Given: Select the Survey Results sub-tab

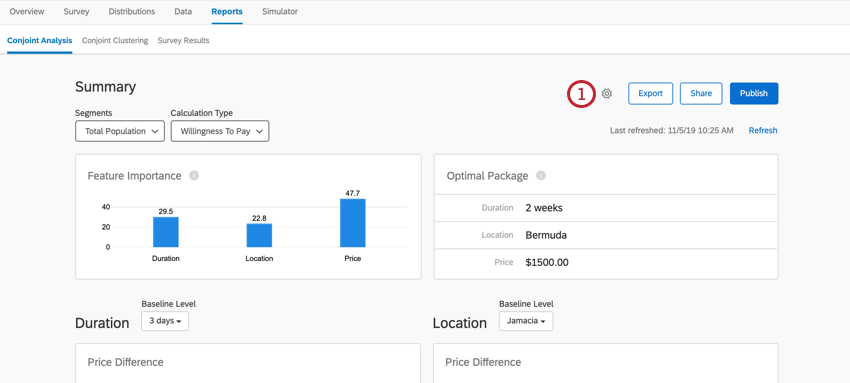Looking at the screenshot, I should (x=183, y=41).
